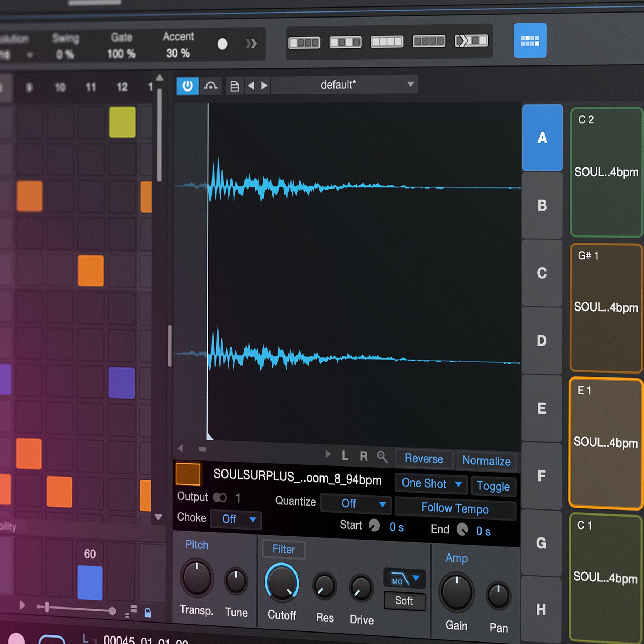Open the preset file document icon
The image size is (644, 644).
pyautogui.click(x=234, y=86)
